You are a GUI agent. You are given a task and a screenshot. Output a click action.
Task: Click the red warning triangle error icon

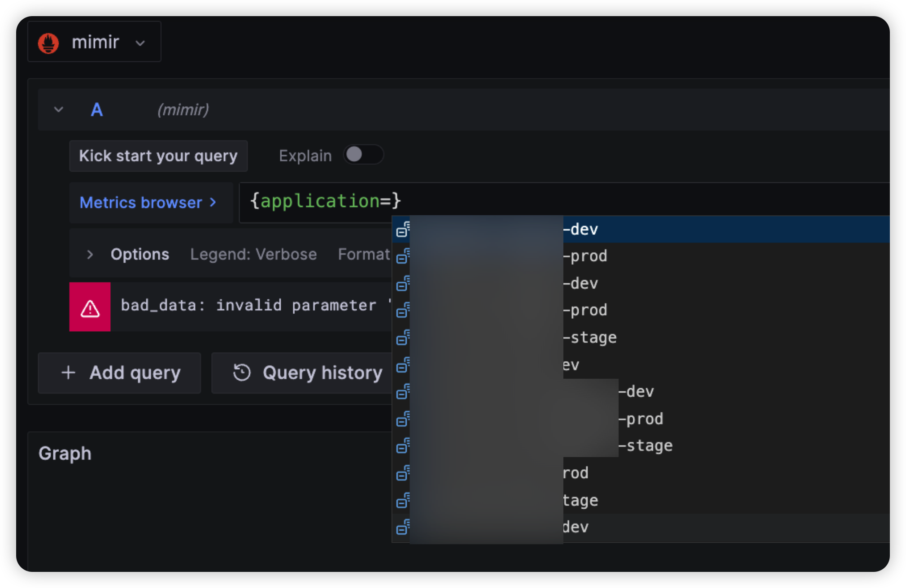click(90, 308)
